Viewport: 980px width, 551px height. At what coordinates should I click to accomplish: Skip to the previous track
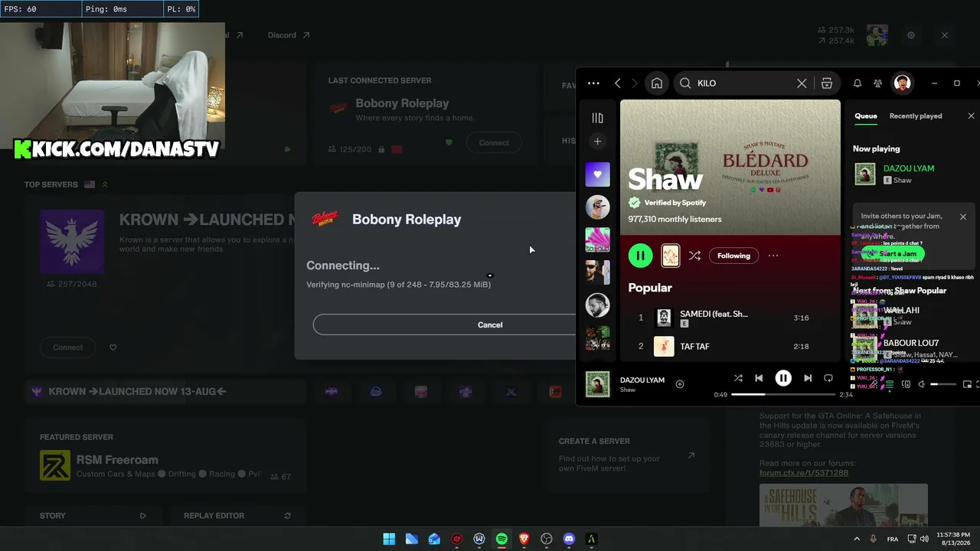[759, 378]
